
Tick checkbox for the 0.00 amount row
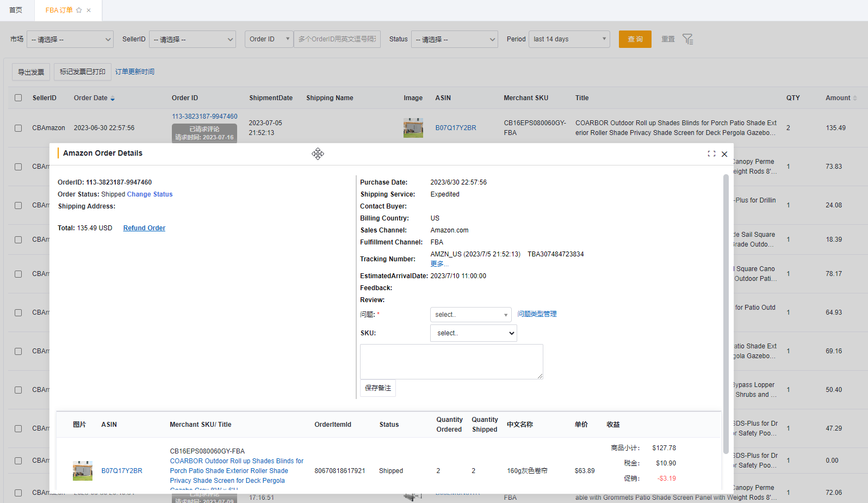tap(18, 461)
